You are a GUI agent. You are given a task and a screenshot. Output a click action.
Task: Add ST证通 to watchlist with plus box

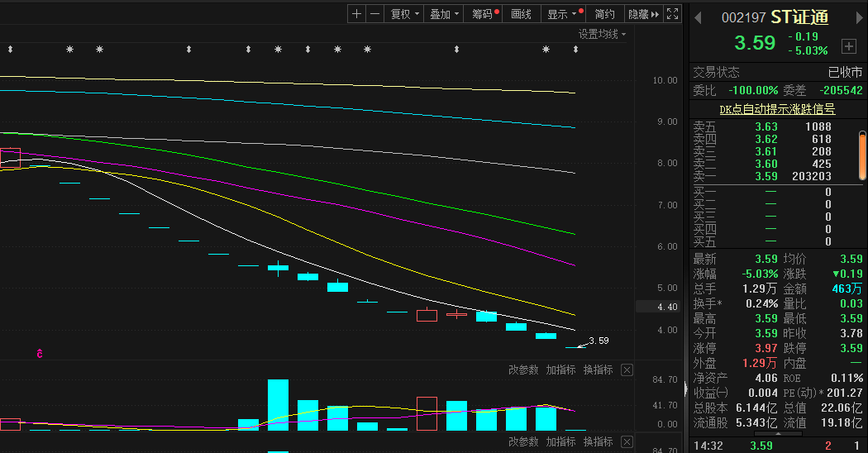[848, 45]
